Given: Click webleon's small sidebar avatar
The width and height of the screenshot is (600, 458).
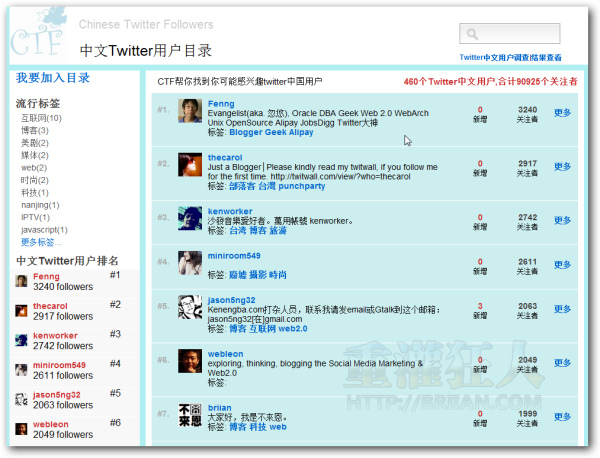Looking at the screenshot, I should coord(21,429).
